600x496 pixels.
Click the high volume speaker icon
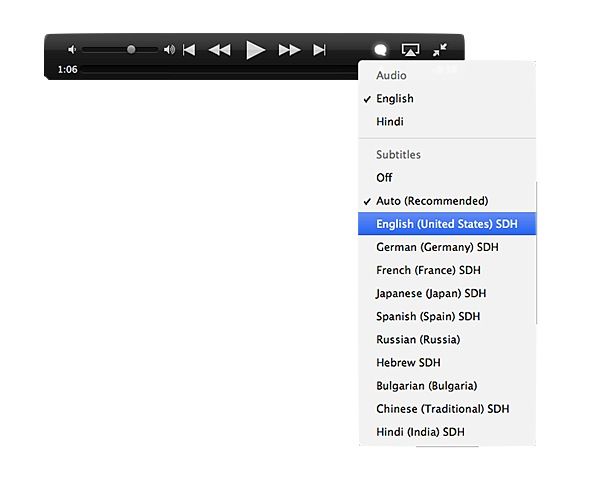(169, 49)
